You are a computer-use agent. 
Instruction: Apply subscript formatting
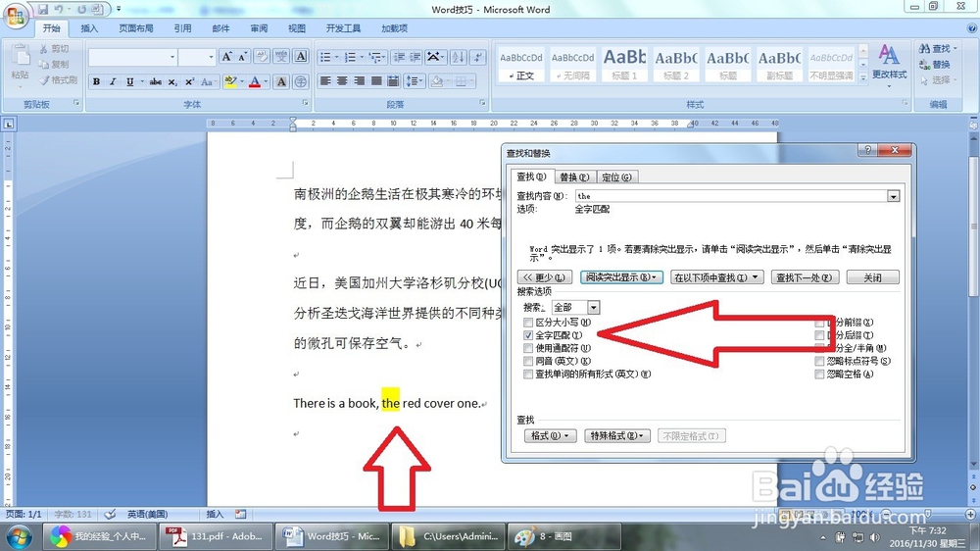point(172,82)
